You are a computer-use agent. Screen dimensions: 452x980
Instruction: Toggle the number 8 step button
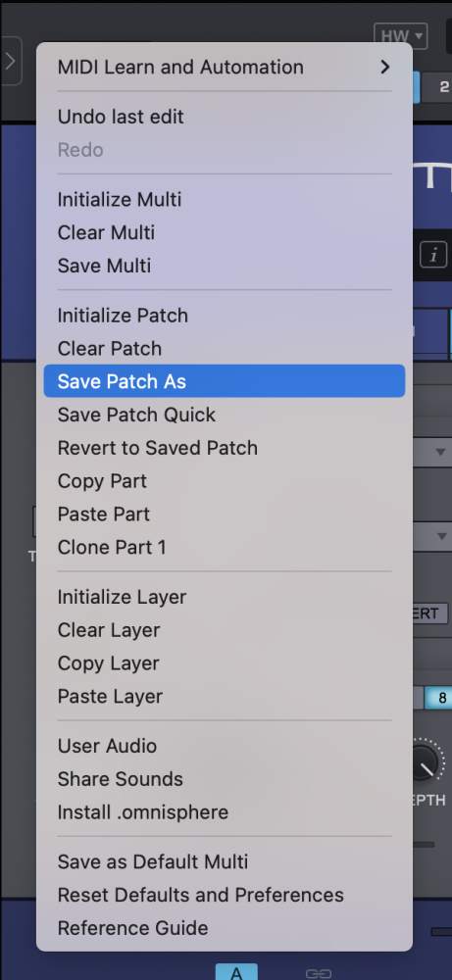[x=440, y=698]
